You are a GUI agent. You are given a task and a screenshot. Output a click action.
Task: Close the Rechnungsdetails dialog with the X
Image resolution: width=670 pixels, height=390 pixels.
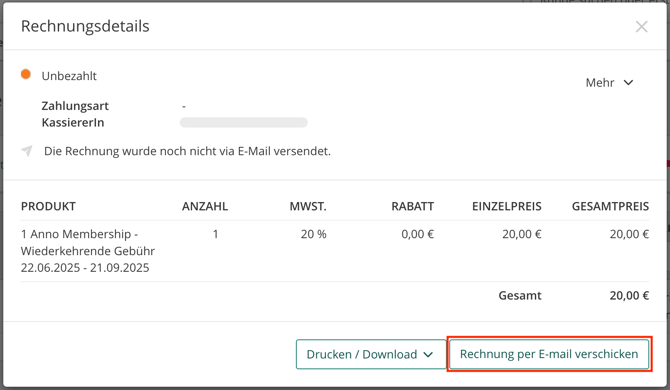(x=641, y=26)
